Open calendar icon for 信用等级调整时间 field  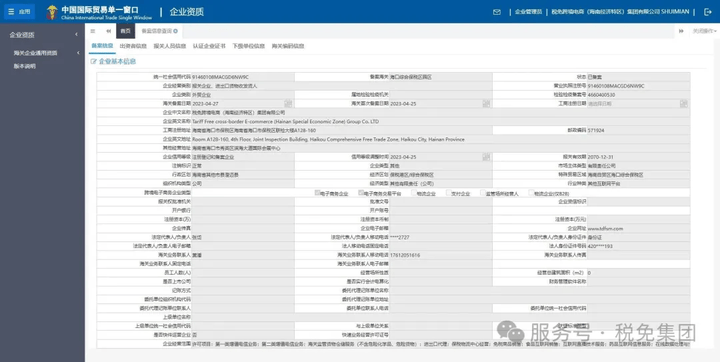(486, 157)
